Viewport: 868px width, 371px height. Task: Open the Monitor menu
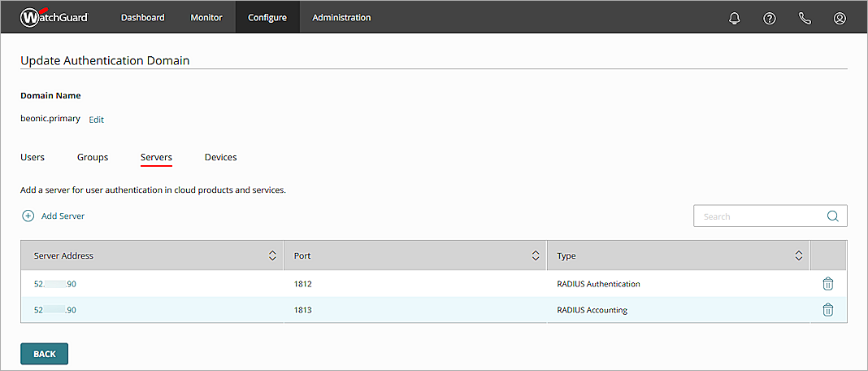pyautogui.click(x=206, y=17)
